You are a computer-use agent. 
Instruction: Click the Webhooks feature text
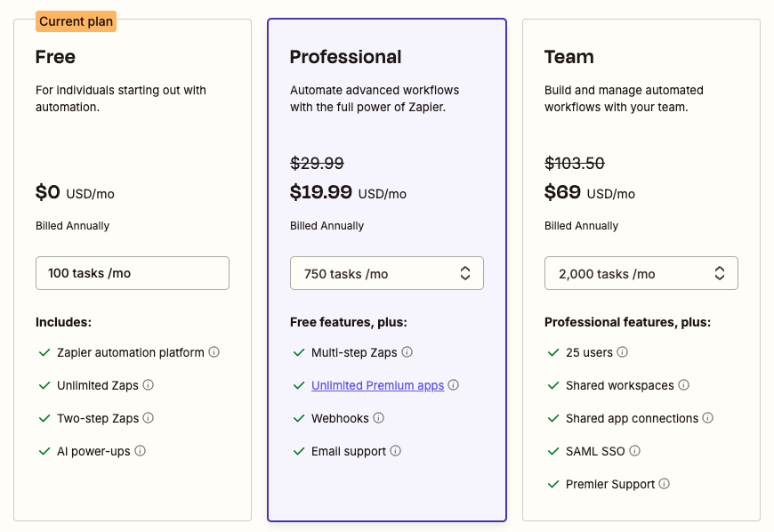(x=340, y=418)
